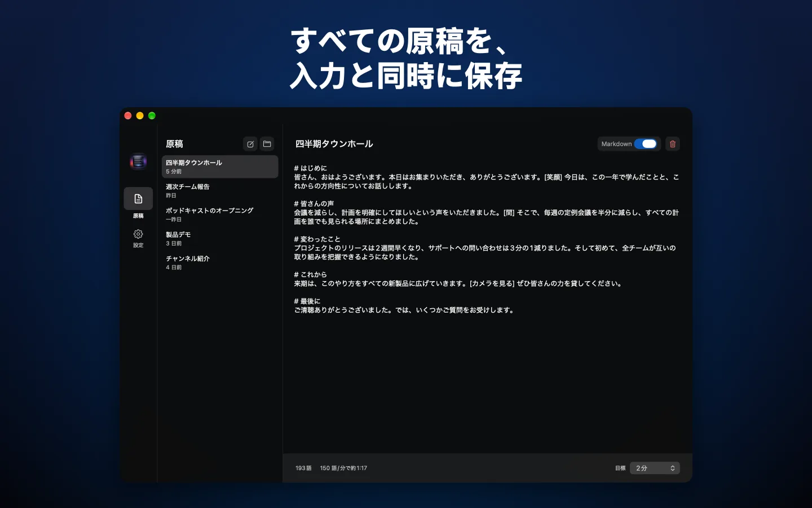Image resolution: width=812 pixels, height=508 pixels.
Task: Select the 製品デモ script
Action: click(220, 239)
